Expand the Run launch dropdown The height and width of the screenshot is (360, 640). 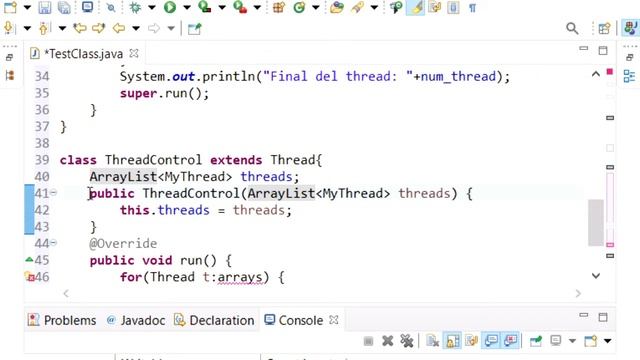point(187,7)
